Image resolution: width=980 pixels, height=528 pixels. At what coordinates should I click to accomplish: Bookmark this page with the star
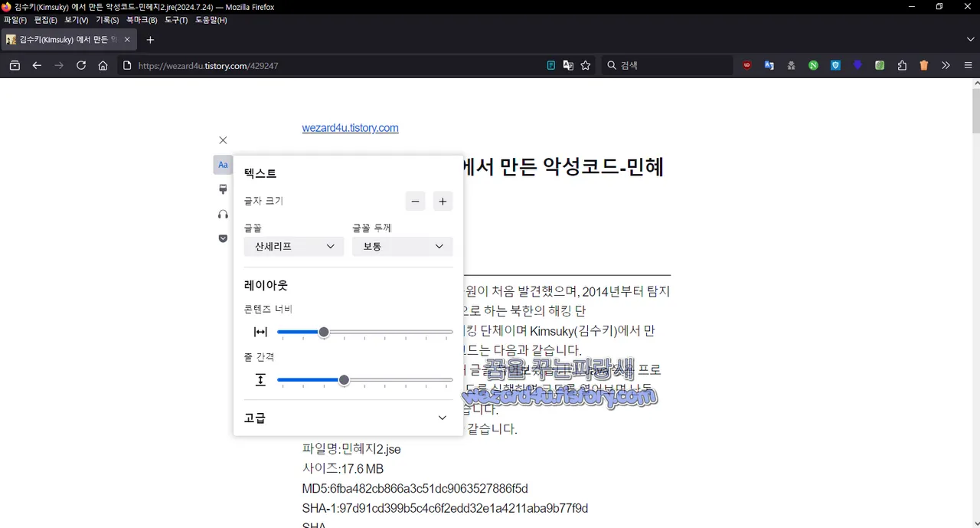[x=586, y=66]
